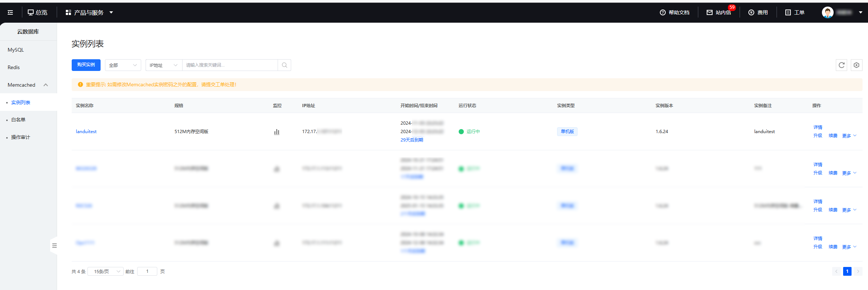Click the search magnifier icon
868x290 pixels.
284,65
